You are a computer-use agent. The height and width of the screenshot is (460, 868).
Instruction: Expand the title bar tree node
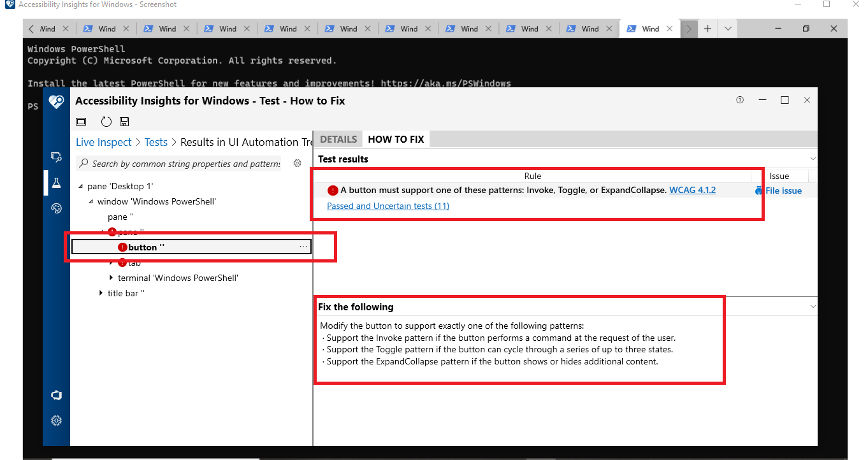(101, 293)
